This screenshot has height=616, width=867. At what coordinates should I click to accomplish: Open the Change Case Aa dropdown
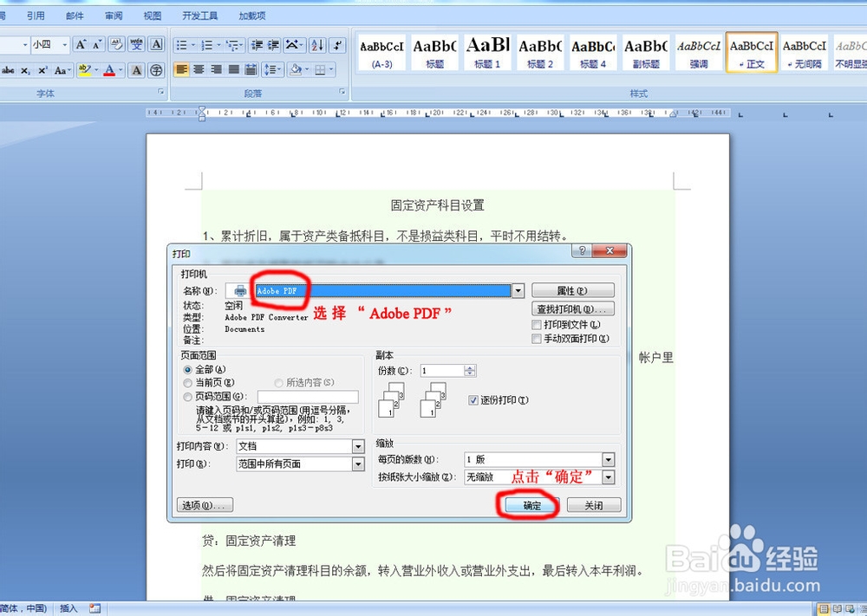tap(62, 70)
